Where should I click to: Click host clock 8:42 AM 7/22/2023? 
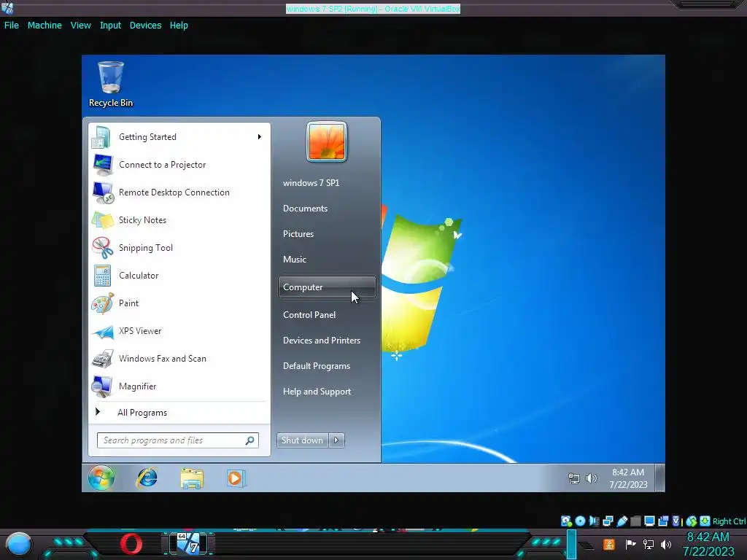click(708, 544)
